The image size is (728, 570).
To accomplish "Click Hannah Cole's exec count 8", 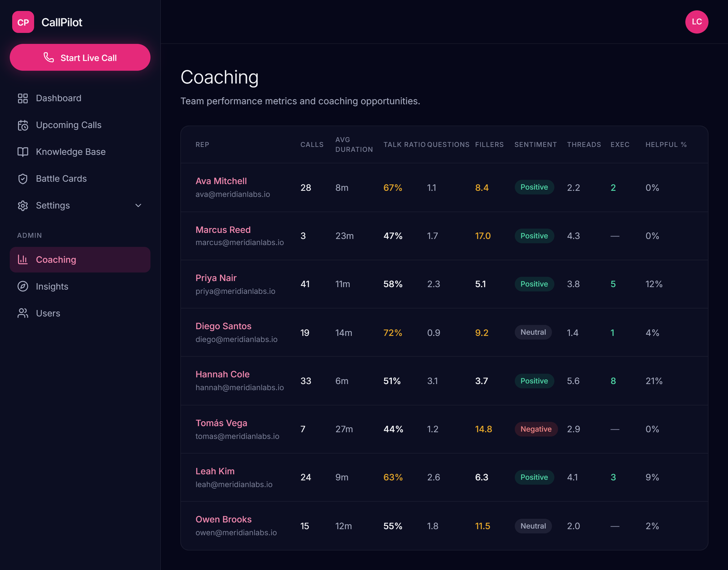I will [613, 381].
